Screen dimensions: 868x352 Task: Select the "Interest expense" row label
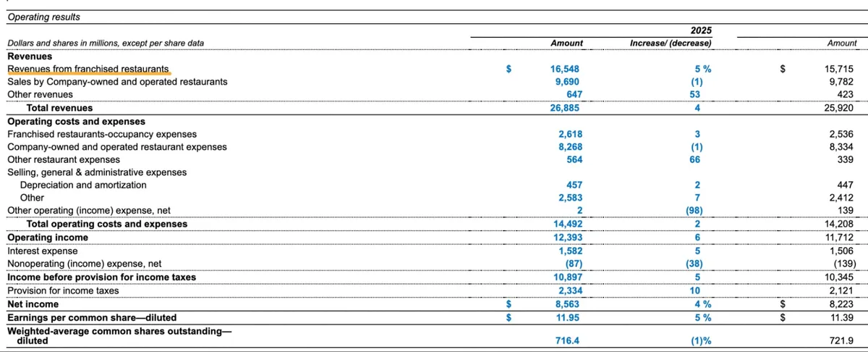pyautogui.click(x=42, y=251)
